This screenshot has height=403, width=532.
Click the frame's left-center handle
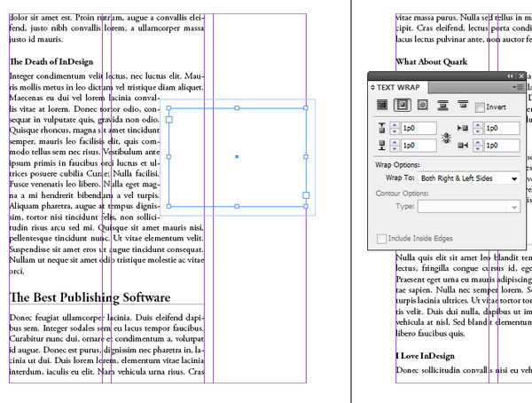pyautogui.click(x=169, y=157)
